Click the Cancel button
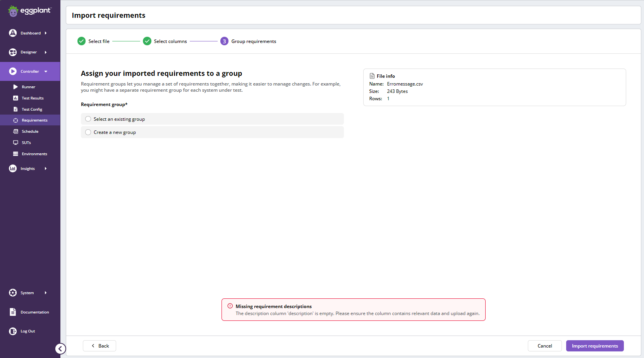This screenshot has width=644, height=358. click(x=544, y=346)
